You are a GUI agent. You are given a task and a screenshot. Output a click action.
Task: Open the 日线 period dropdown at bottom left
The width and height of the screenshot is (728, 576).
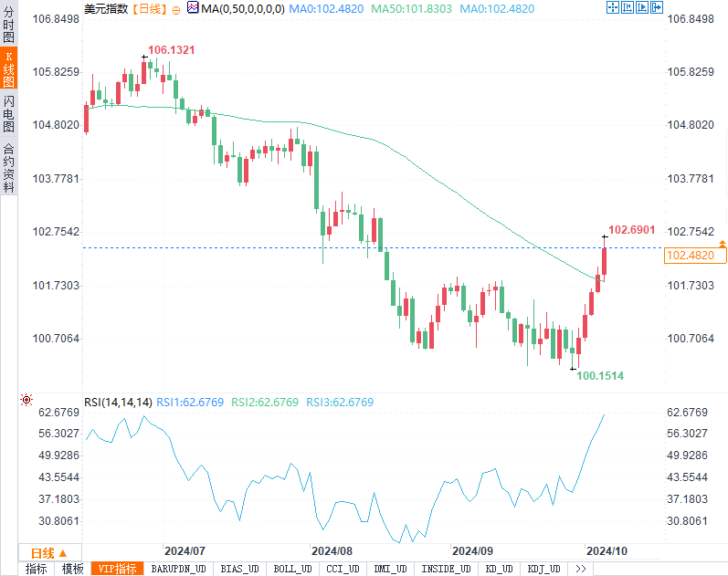tap(49, 553)
